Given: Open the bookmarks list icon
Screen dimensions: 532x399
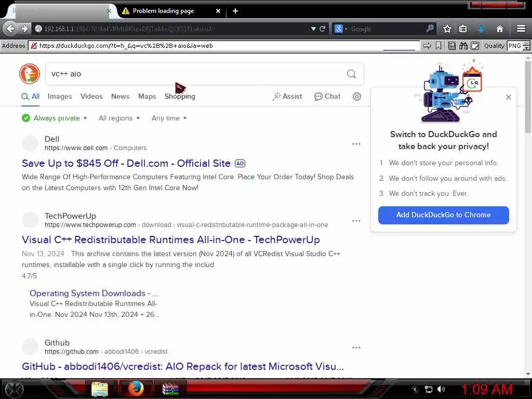Looking at the screenshot, I should coord(463,29).
